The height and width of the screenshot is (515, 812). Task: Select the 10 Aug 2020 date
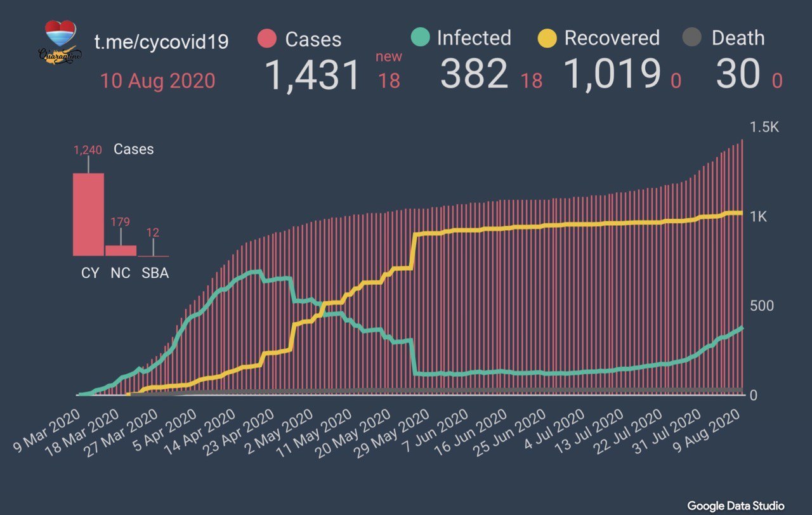(157, 81)
